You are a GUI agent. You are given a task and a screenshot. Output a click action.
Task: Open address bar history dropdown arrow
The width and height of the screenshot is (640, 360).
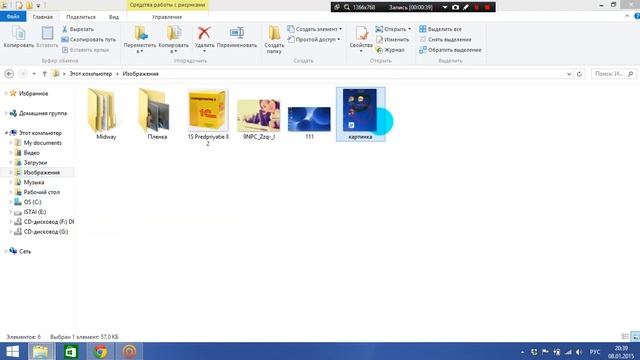(569, 74)
